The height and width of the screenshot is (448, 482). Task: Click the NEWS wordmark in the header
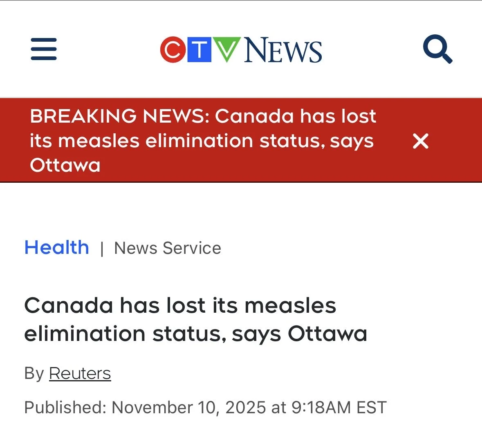[x=283, y=51]
